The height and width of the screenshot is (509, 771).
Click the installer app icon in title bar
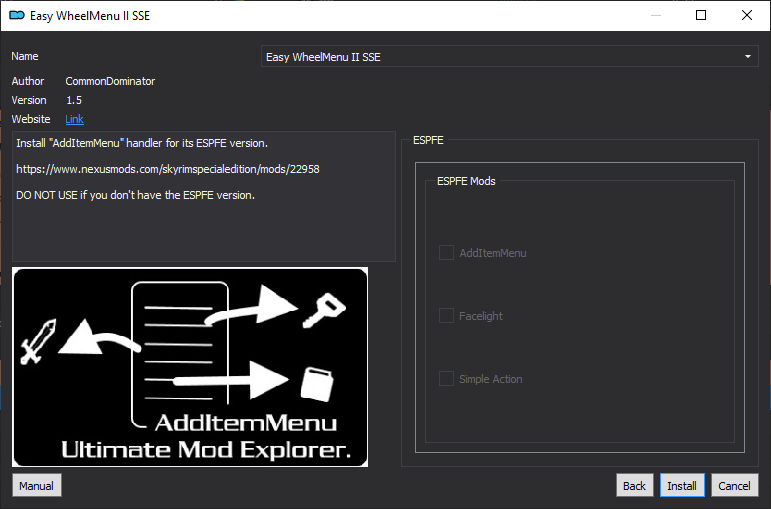[x=16, y=16]
